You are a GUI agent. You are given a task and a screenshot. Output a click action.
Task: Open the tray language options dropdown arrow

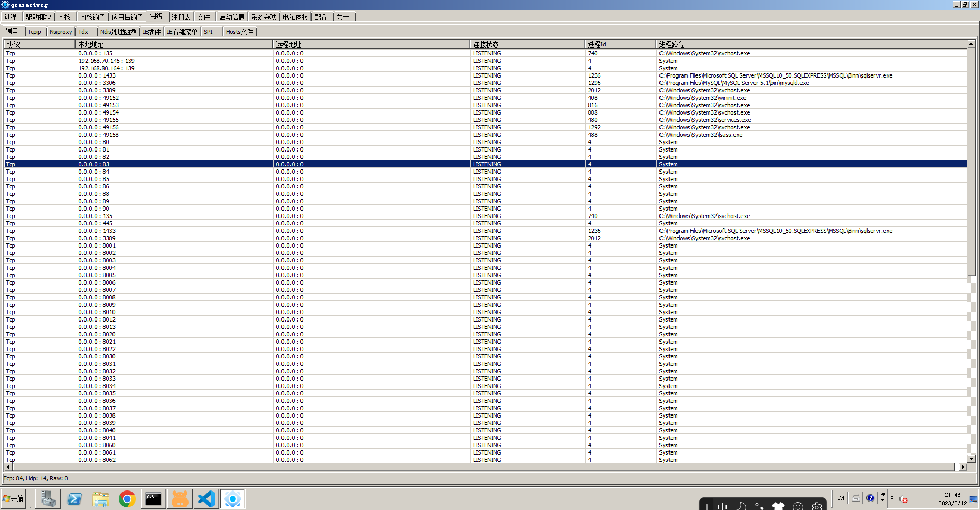click(882, 501)
